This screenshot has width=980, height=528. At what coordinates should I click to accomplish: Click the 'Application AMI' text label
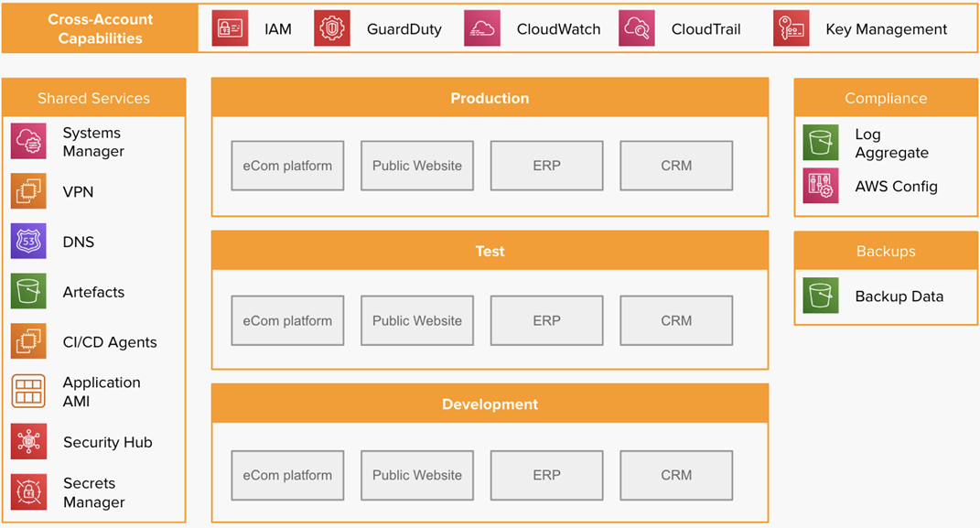(x=102, y=392)
